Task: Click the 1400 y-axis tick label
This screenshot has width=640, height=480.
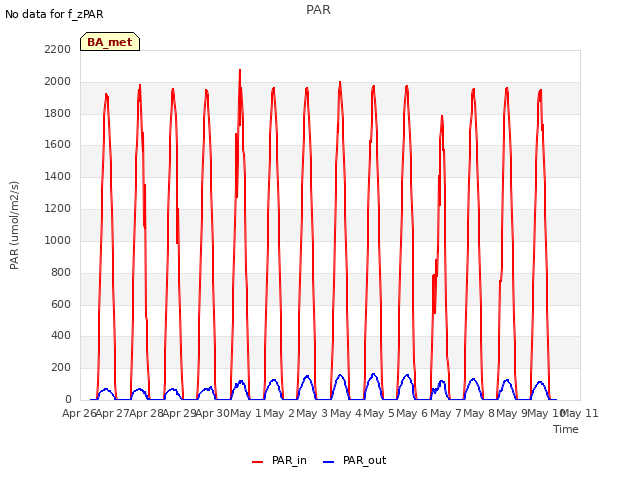Action: tap(58, 176)
